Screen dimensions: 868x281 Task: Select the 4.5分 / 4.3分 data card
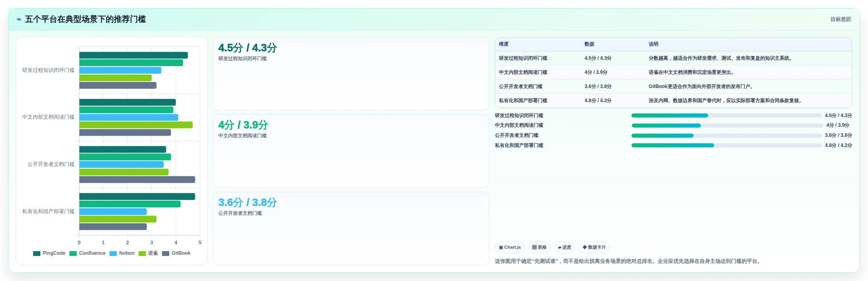pos(351,74)
